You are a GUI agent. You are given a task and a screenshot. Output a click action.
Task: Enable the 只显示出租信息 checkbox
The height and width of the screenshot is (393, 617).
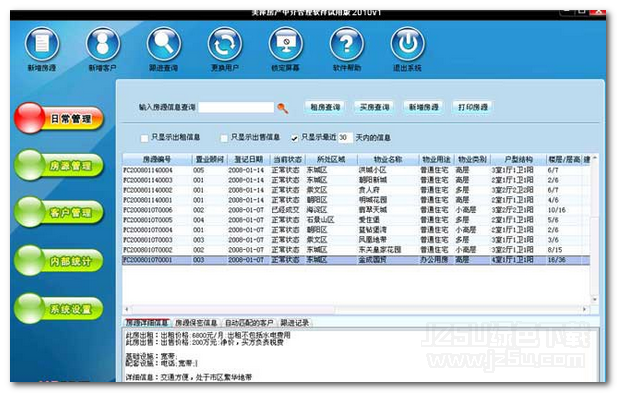pyautogui.click(x=144, y=138)
